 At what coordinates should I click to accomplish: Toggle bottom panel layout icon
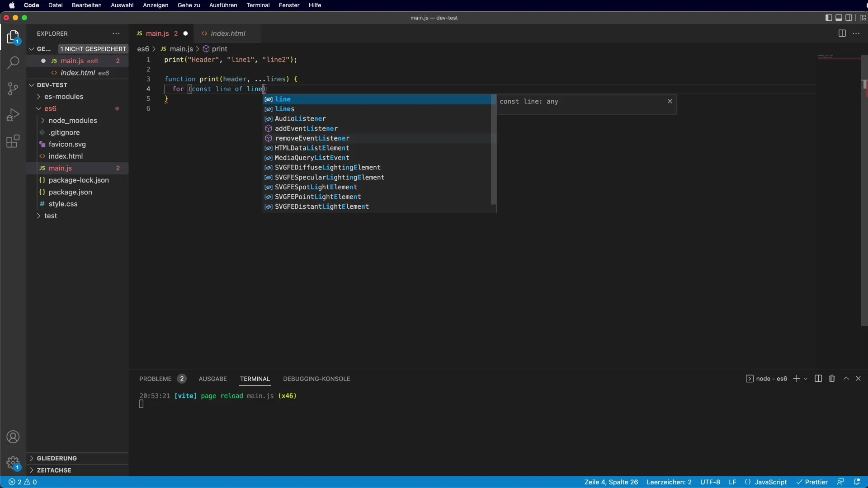click(x=839, y=18)
